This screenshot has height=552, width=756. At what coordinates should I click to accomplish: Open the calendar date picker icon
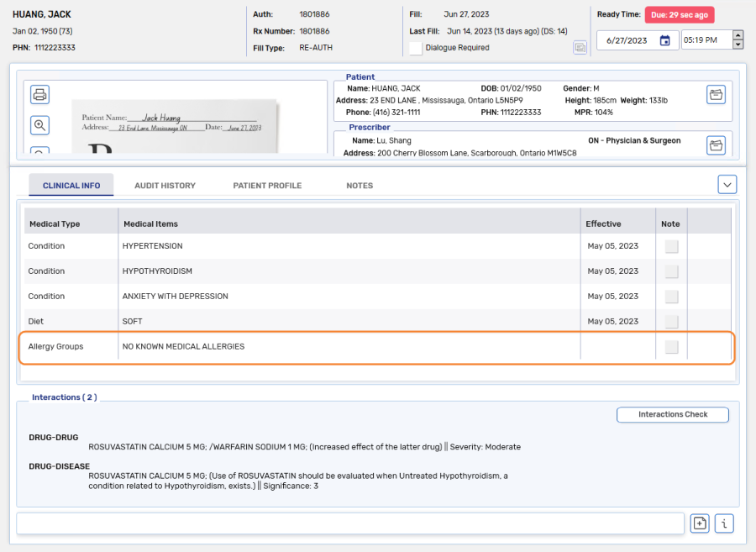click(664, 40)
